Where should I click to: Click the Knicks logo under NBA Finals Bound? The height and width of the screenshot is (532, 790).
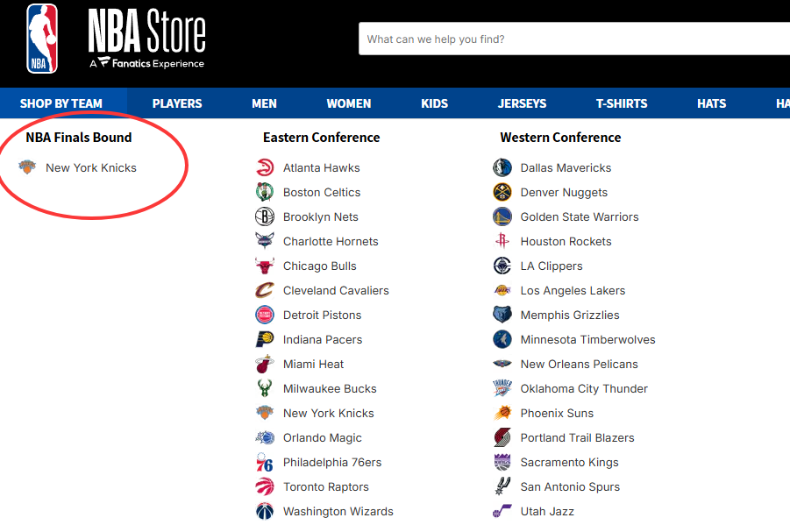pyautogui.click(x=27, y=167)
